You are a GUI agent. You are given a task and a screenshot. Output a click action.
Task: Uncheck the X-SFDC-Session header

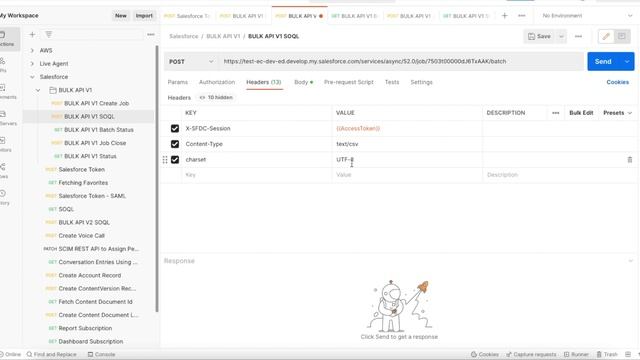pos(175,129)
